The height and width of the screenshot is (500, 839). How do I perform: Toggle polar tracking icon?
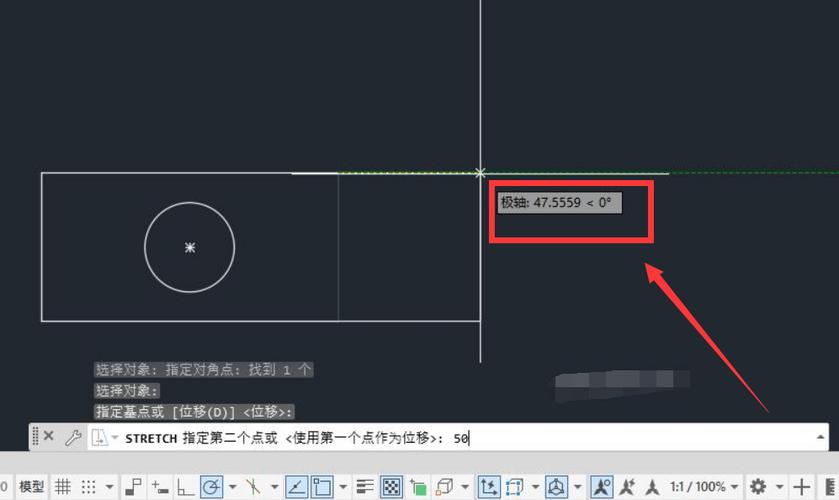(211, 487)
